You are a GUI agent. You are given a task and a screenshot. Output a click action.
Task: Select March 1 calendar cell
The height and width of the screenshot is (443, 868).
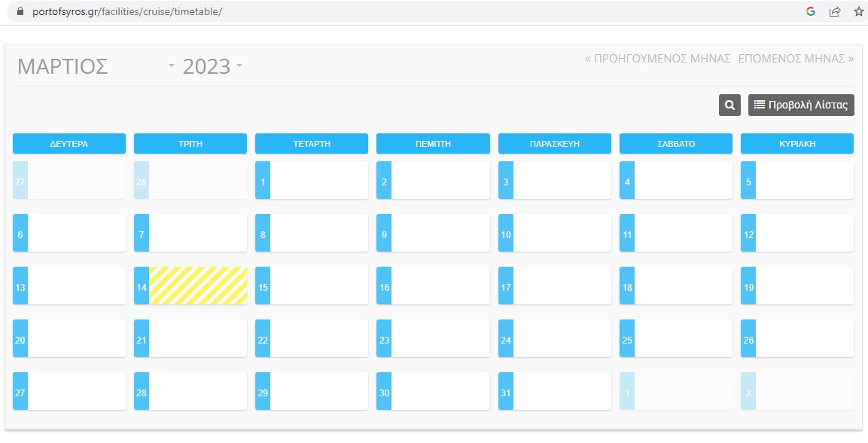[x=312, y=180]
